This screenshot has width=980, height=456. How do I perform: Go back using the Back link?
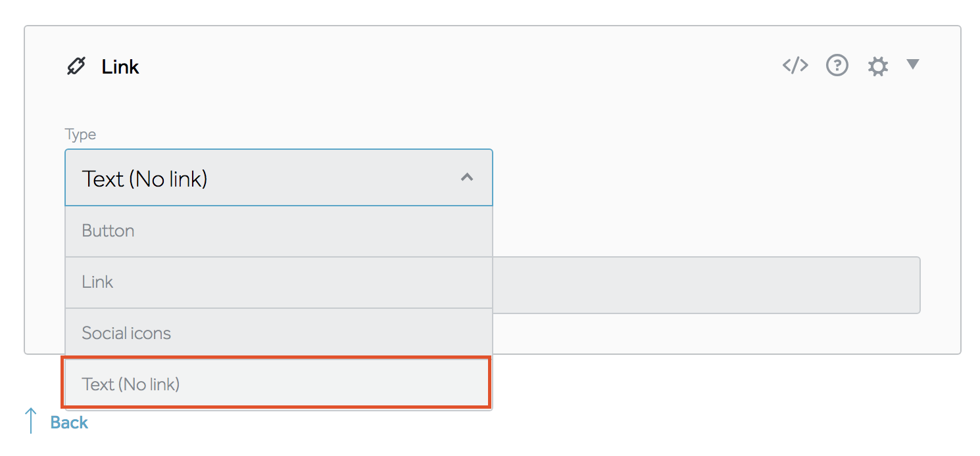click(x=69, y=422)
